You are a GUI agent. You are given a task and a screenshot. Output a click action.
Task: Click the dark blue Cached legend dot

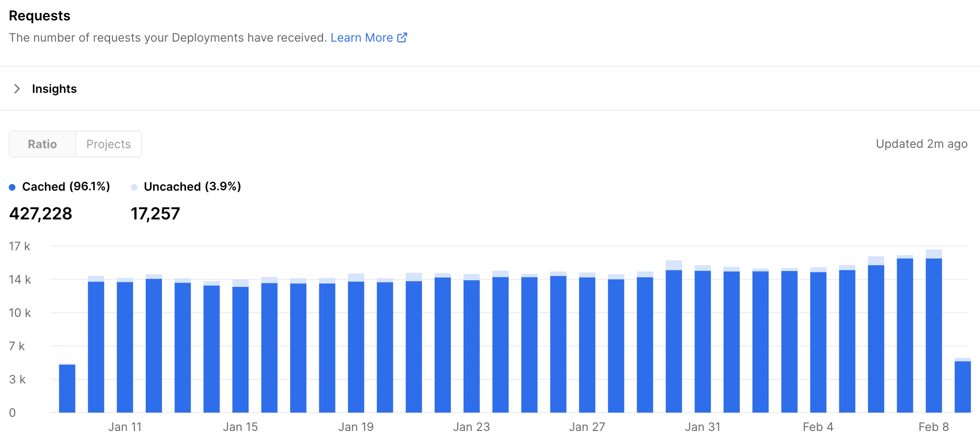point(12,187)
